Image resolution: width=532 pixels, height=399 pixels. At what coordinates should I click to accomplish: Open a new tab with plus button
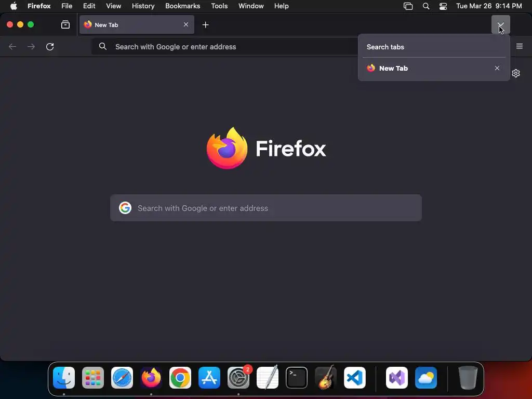tap(205, 25)
